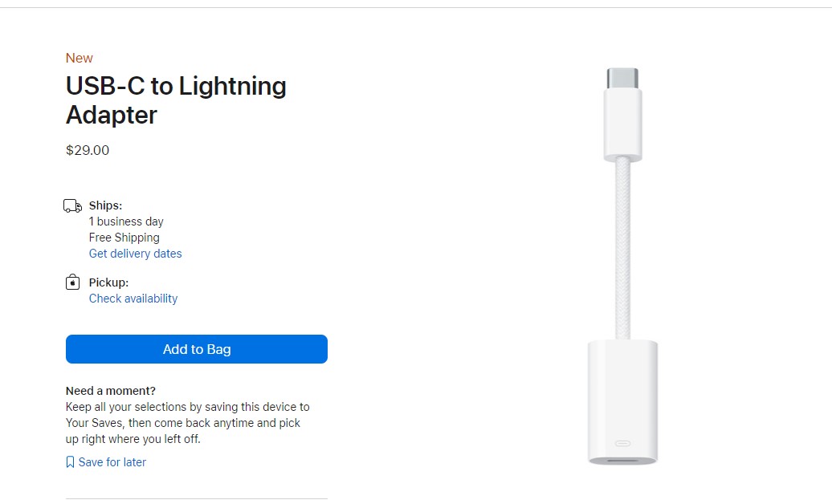Click the Need a moment? heading

pos(111,391)
